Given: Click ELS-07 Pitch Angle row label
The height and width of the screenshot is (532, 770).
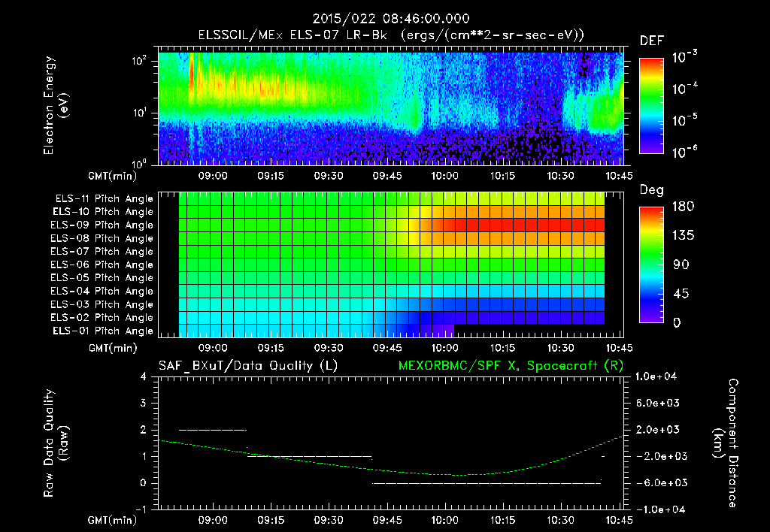Looking at the screenshot, I should (x=102, y=251).
